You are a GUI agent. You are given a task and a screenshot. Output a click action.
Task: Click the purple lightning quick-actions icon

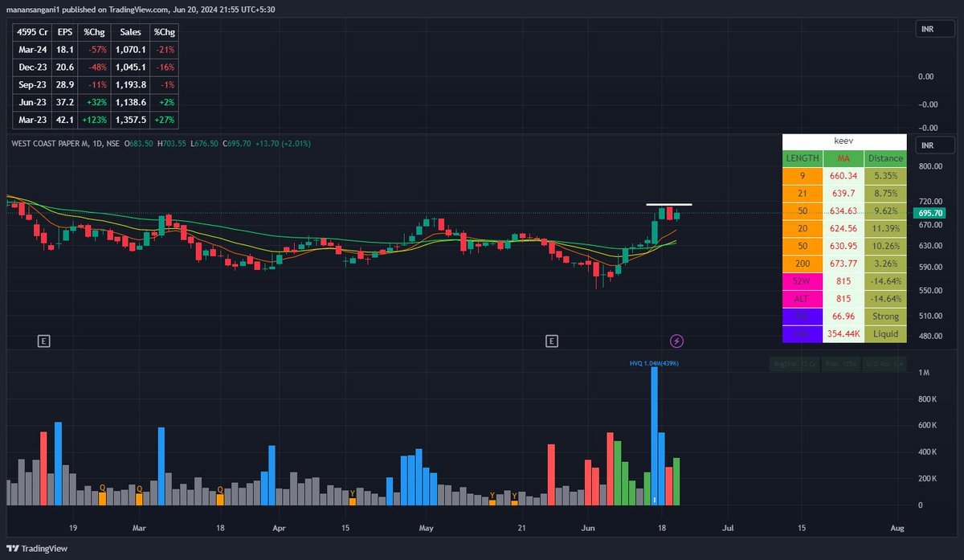point(676,341)
